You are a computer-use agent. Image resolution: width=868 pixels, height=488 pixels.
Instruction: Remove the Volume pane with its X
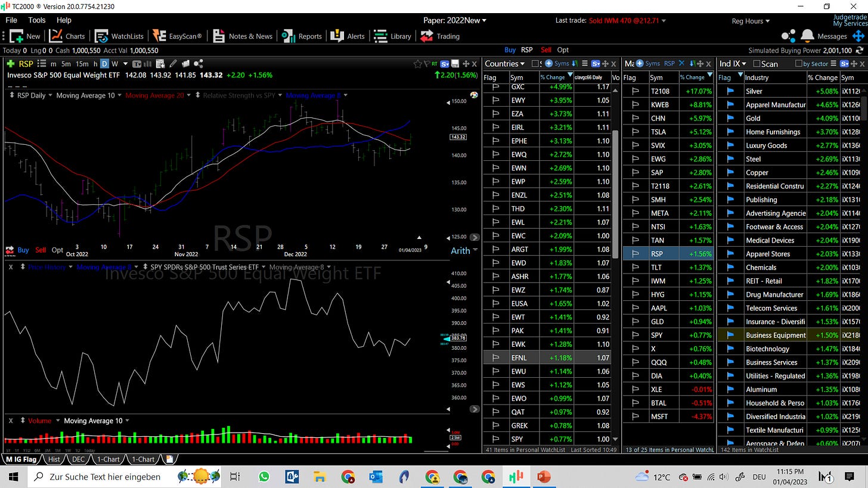point(11,421)
